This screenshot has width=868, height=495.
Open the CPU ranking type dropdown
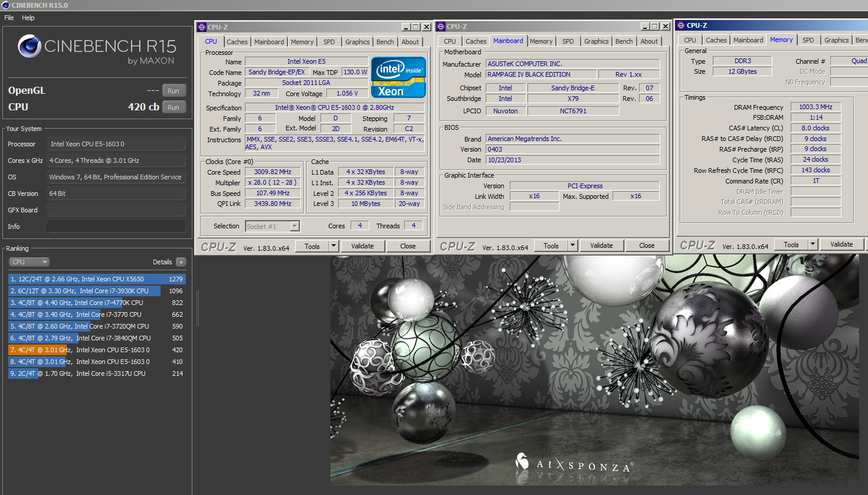point(29,262)
